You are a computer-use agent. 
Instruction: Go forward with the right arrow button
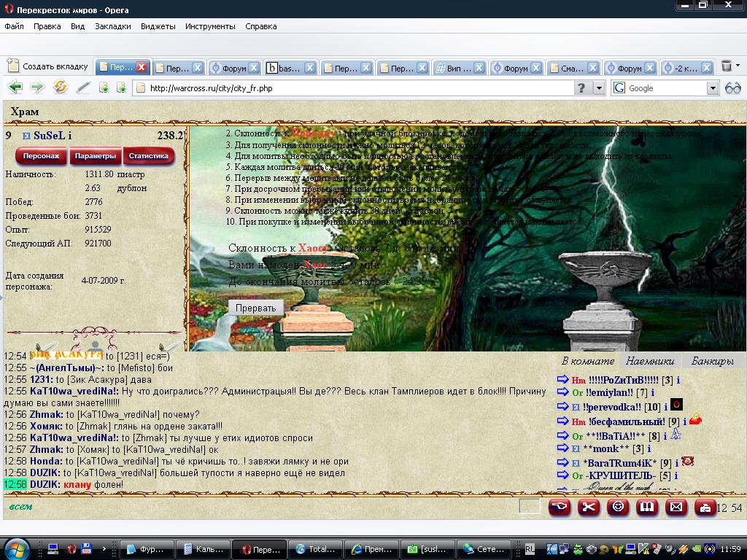37,87
